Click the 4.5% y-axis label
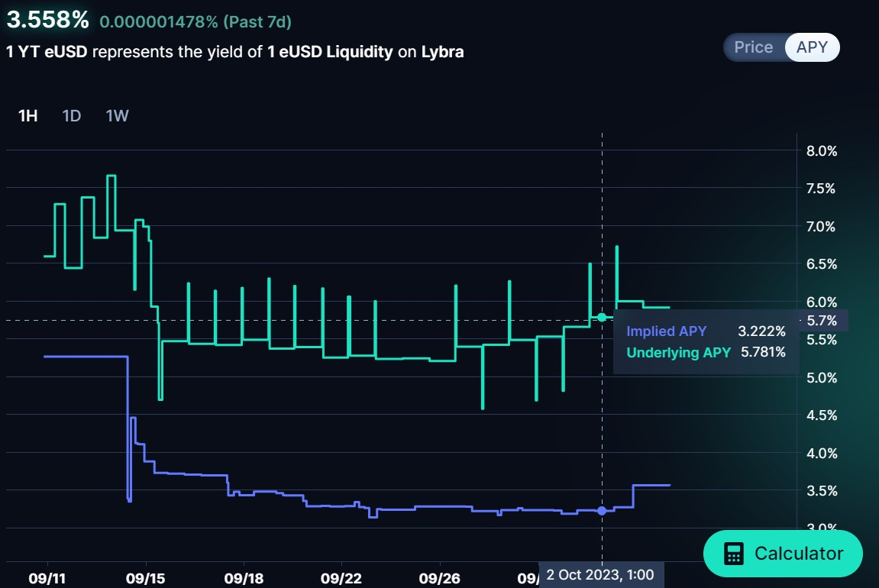Viewport: 879px width, 588px height. tap(822, 415)
